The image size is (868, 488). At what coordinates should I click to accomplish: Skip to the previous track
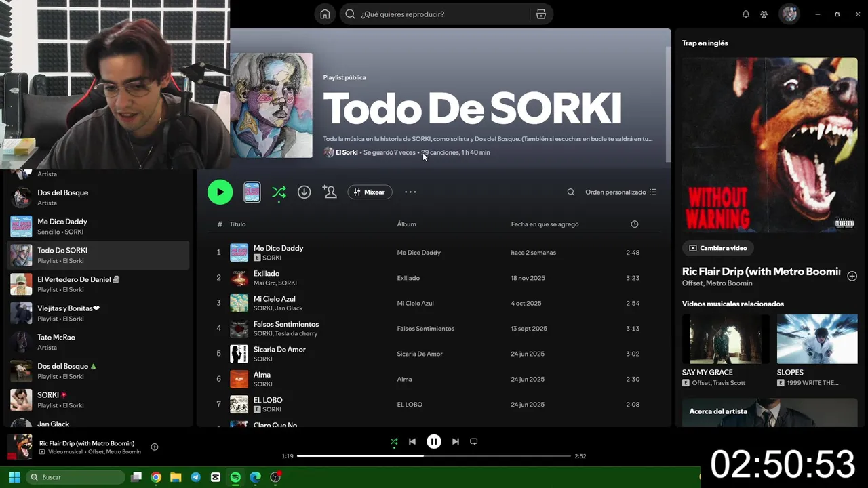tap(412, 441)
